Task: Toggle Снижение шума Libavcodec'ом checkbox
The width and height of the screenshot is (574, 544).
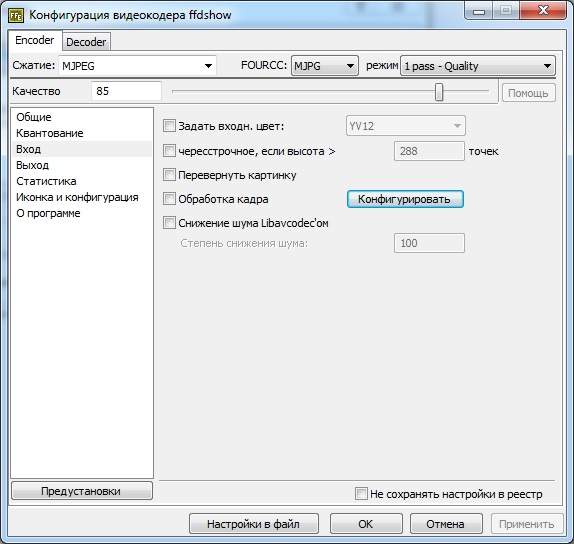Action: pyautogui.click(x=169, y=223)
